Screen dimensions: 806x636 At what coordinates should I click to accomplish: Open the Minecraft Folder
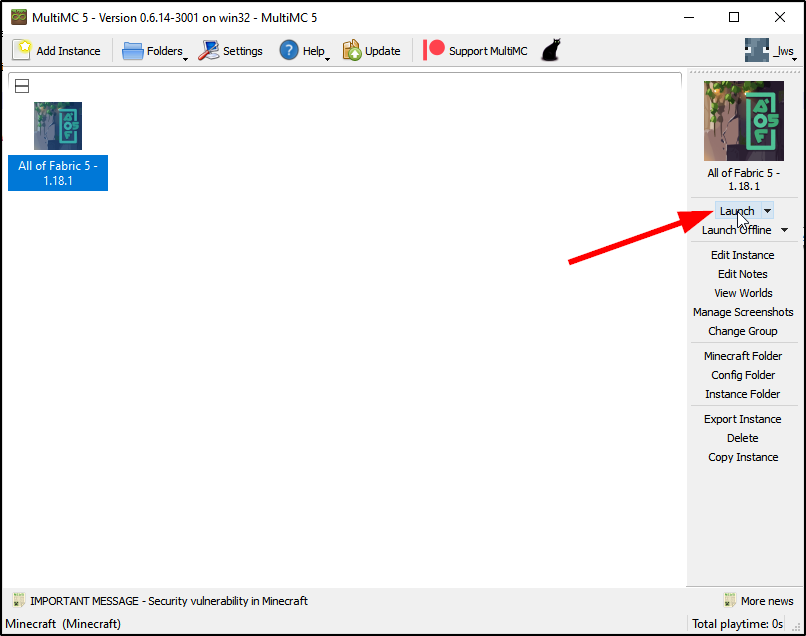pyautogui.click(x=743, y=356)
